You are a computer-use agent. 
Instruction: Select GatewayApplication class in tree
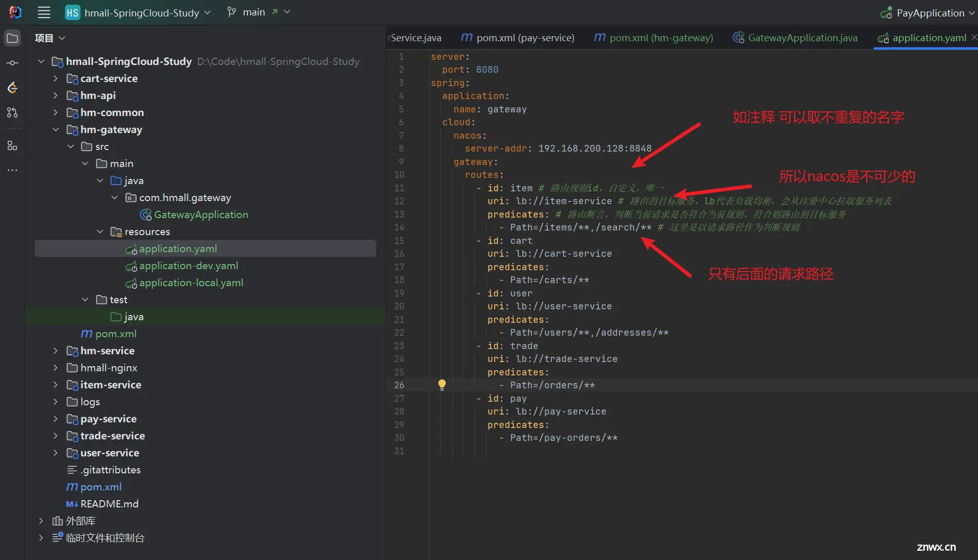click(201, 215)
